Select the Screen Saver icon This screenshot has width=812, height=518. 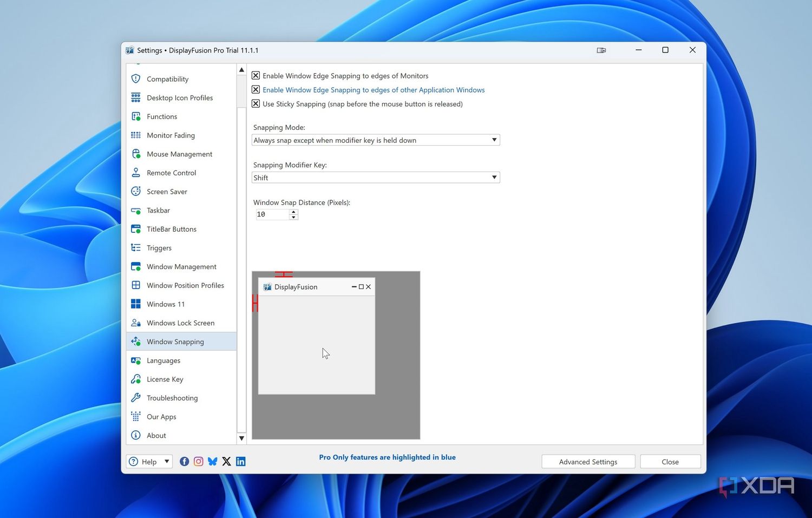tap(135, 191)
